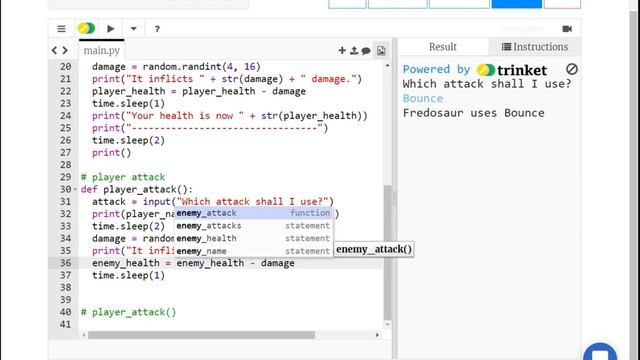The image size is (640, 360).
Task: Click the "# player attack" comment on line 29
Action: [x=123, y=177]
